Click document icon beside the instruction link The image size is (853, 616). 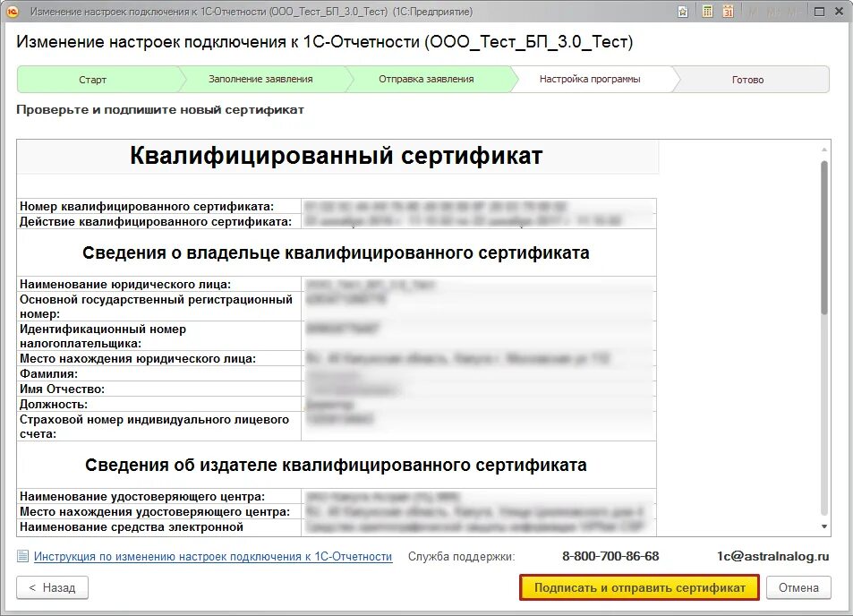tap(22, 556)
